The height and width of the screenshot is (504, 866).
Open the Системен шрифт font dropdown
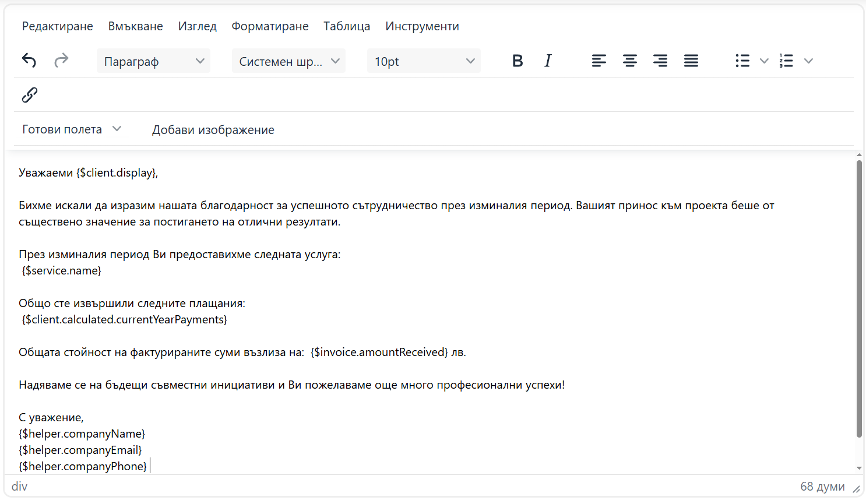289,61
